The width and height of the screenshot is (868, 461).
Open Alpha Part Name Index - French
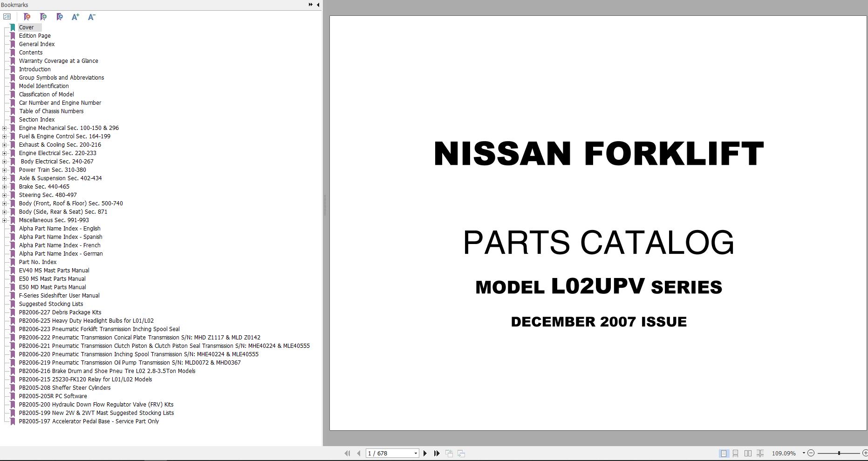click(60, 245)
